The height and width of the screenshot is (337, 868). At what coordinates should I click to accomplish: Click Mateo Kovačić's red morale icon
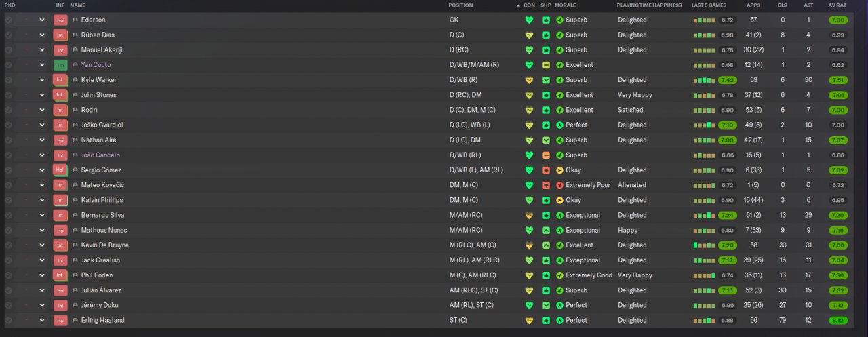coord(559,185)
